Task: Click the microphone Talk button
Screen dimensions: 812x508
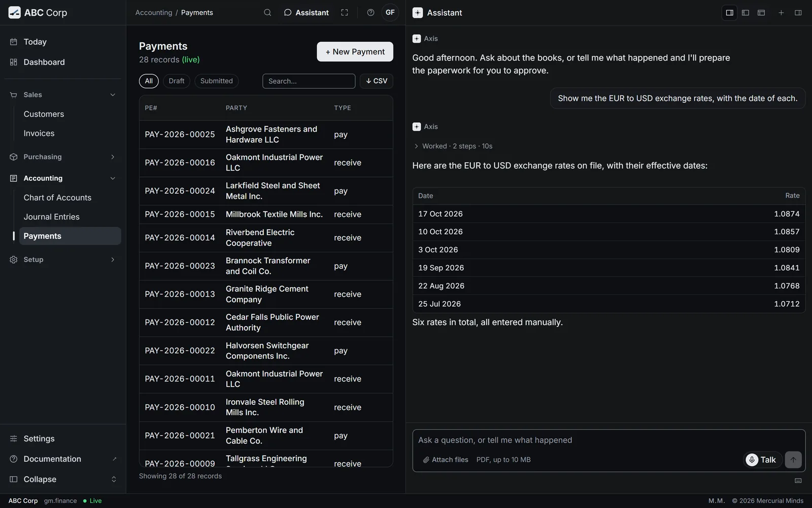Action: coord(762,460)
